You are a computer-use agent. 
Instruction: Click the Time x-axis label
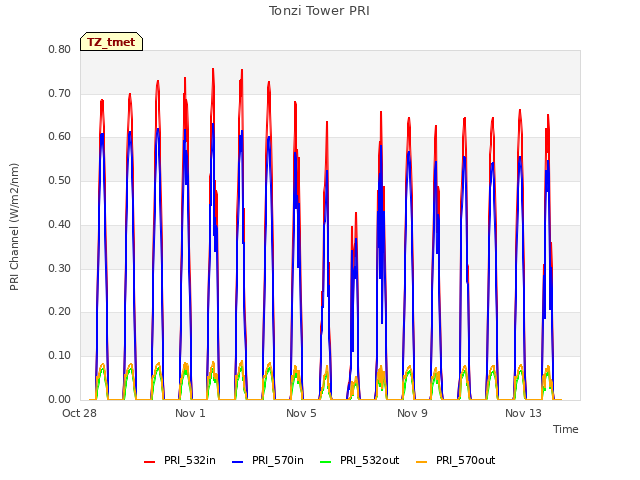pos(566,429)
